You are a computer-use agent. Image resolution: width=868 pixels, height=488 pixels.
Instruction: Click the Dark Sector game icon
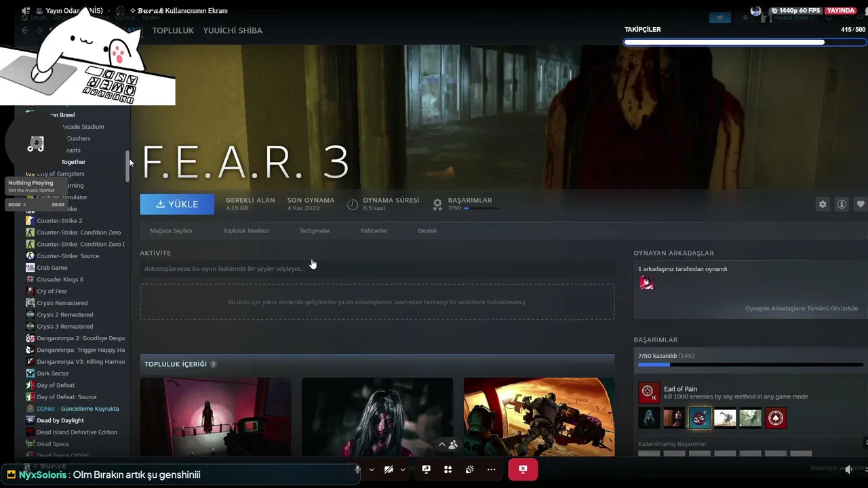(x=30, y=373)
